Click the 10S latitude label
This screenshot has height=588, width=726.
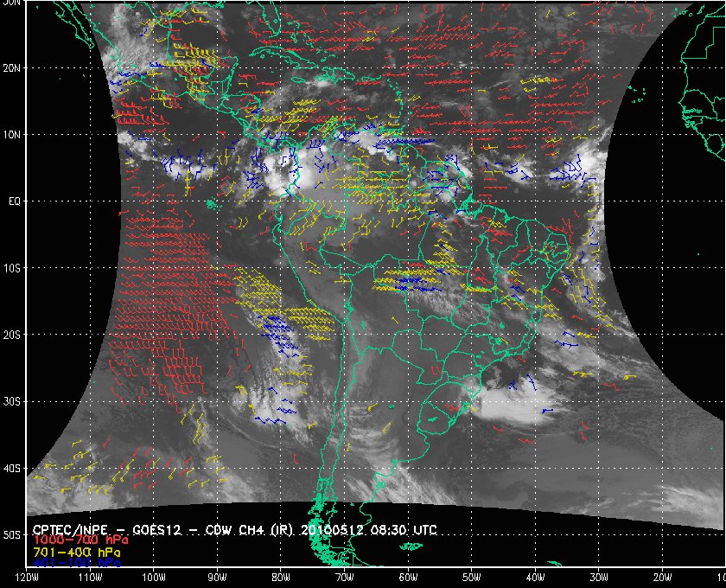click(x=11, y=268)
